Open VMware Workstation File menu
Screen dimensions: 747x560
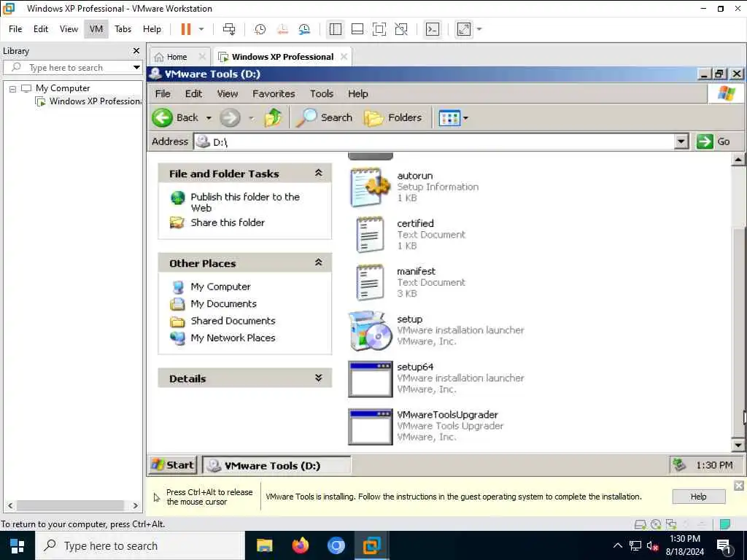tap(15, 29)
